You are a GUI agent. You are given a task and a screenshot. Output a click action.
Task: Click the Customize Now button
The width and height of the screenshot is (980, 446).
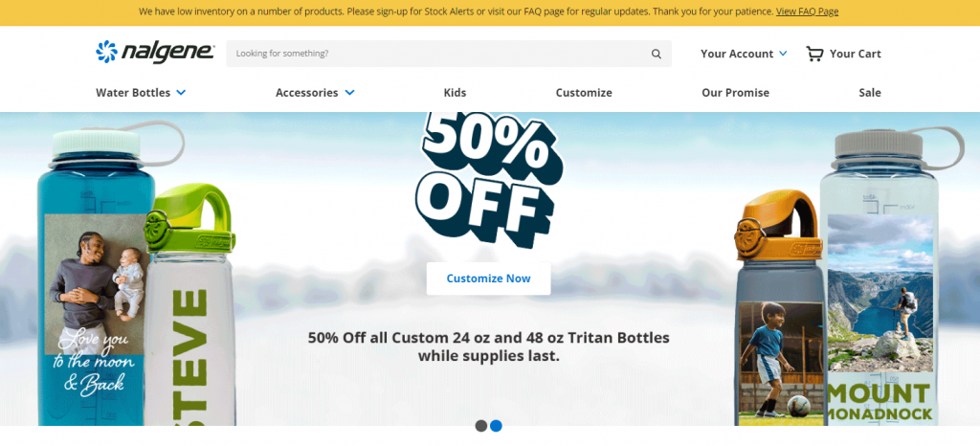click(488, 279)
